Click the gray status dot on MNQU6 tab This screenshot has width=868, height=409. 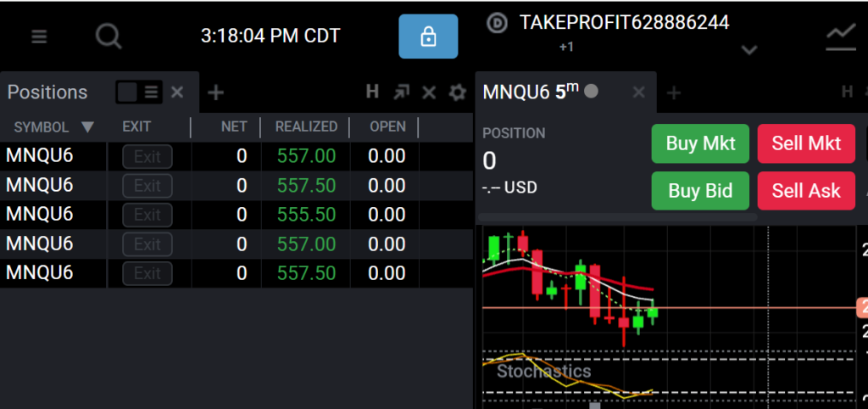[x=591, y=91]
